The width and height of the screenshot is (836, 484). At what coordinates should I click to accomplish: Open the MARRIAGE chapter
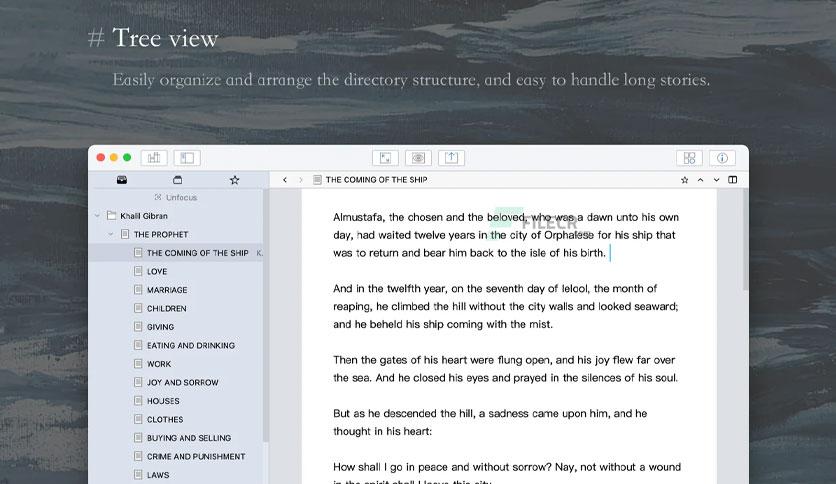176,289
